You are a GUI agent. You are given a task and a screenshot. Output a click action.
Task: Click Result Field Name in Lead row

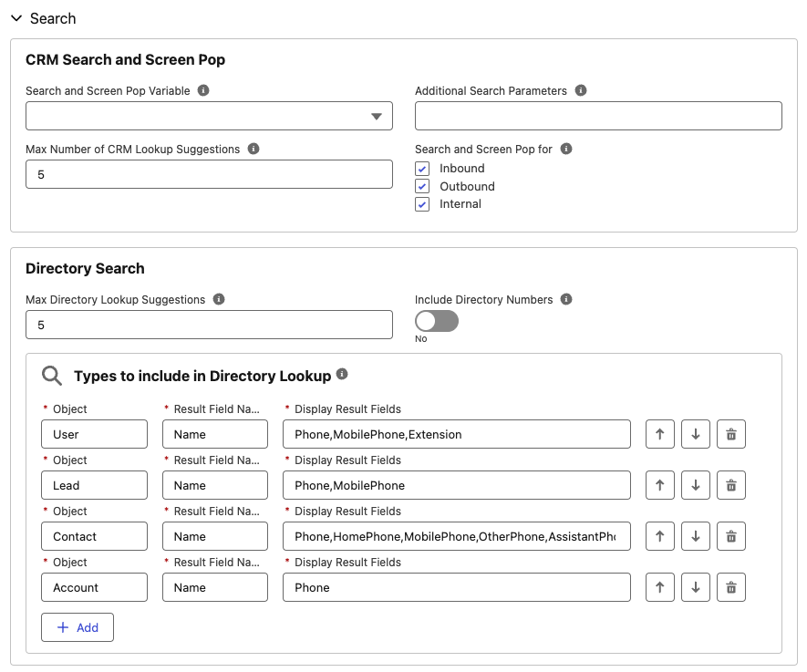tap(215, 485)
